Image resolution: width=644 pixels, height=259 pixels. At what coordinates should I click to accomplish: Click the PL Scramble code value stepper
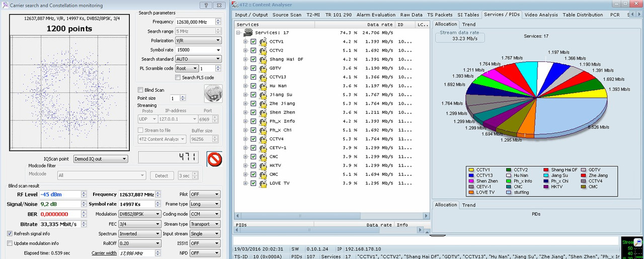[x=217, y=69]
